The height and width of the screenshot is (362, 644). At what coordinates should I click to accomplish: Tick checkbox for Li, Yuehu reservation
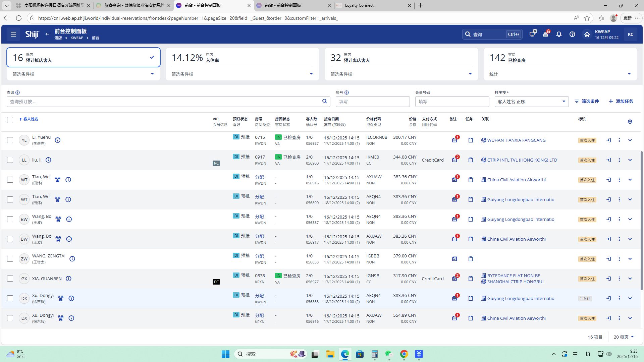[x=10, y=140]
